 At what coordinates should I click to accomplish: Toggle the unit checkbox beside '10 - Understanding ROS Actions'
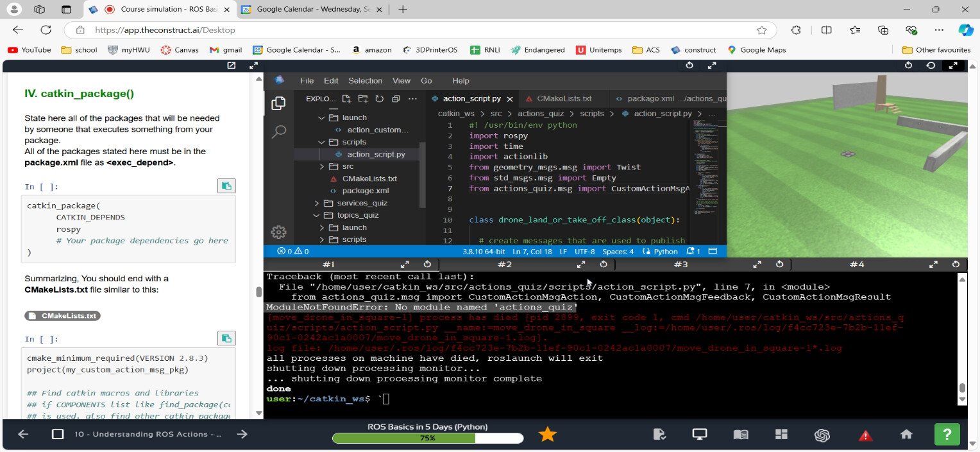click(x=58, y=434)
